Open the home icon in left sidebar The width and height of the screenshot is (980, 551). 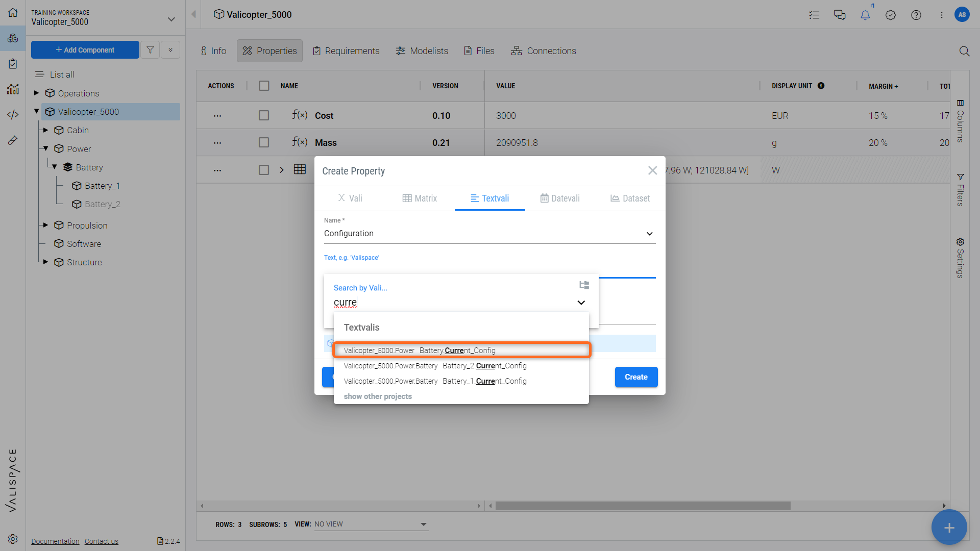coord(13,13)
